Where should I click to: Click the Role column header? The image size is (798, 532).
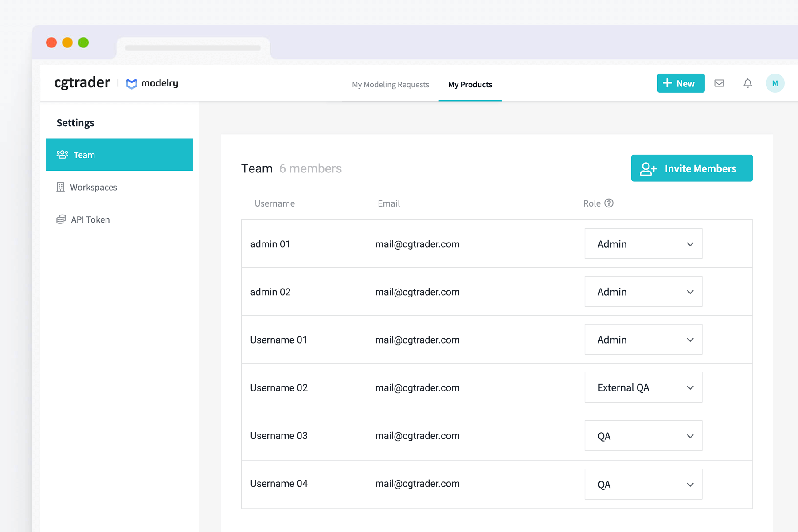click(x=592, y=203)
